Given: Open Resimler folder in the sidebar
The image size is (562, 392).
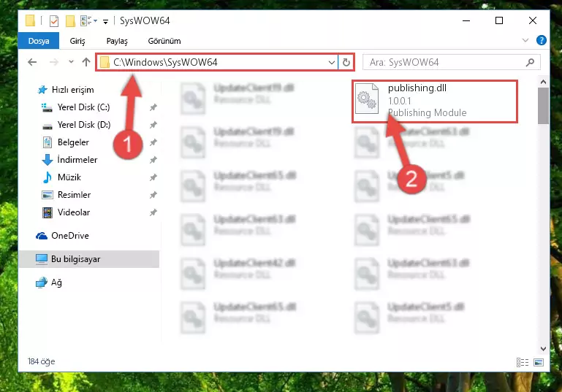Looking at the screenshot, I should tap(74, 195).
